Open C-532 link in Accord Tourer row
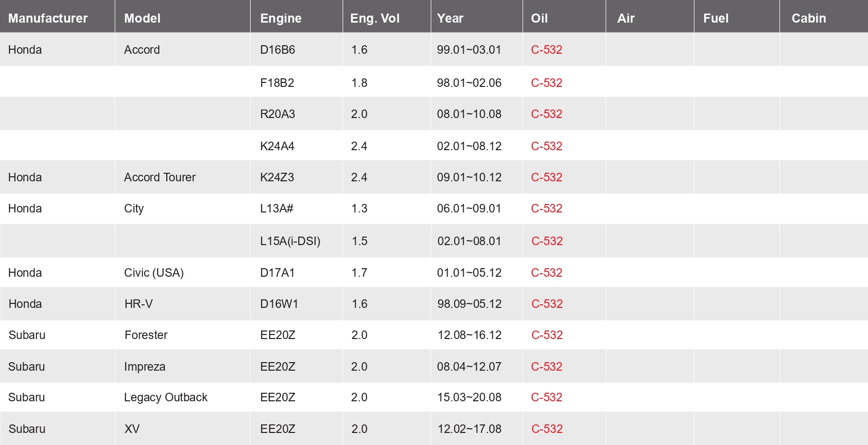 [547, 177]
